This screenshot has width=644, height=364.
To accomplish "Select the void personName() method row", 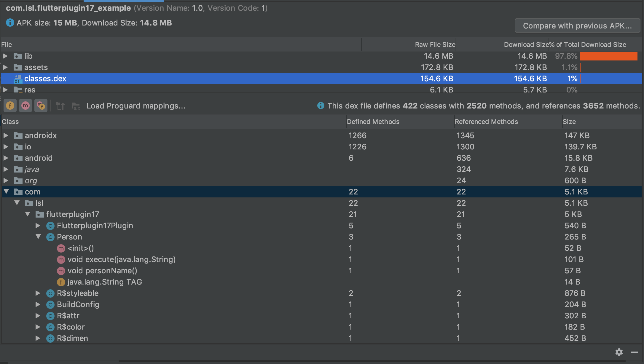I will click(102, 271).
